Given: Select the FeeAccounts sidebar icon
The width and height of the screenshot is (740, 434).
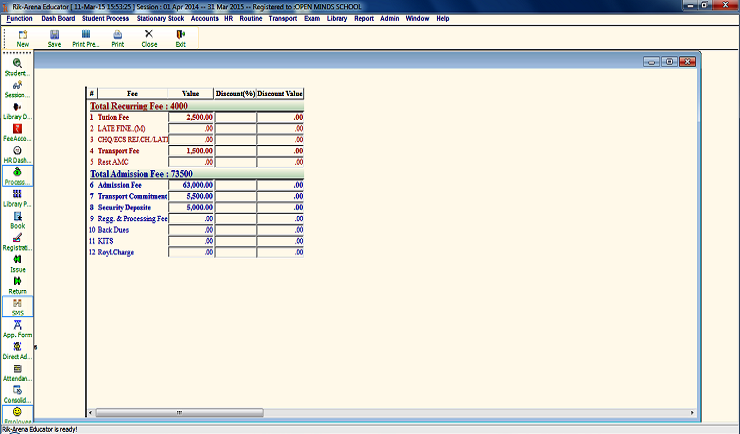Looking at the screenshot, I should [x=17, y=133].
